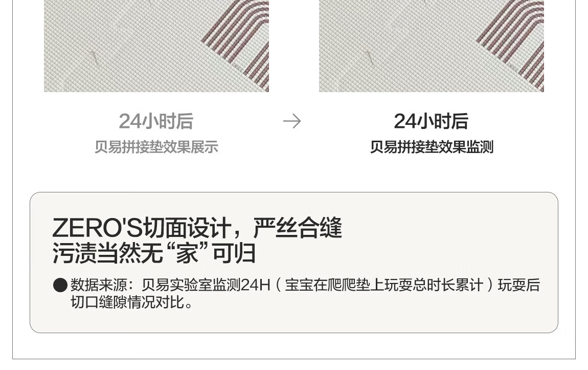Select 贝易拼接垫效果展示 caption
588x370 pixels.
156,147
